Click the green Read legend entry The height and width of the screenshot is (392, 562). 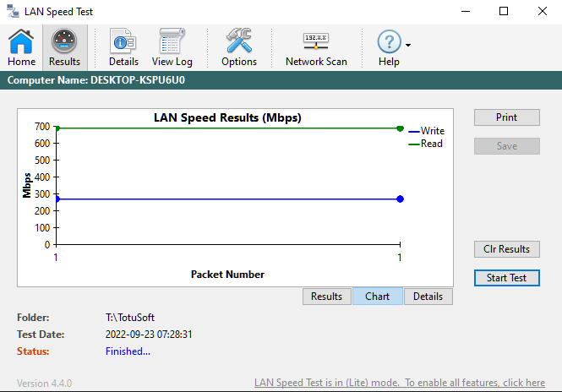click(426, 144)
